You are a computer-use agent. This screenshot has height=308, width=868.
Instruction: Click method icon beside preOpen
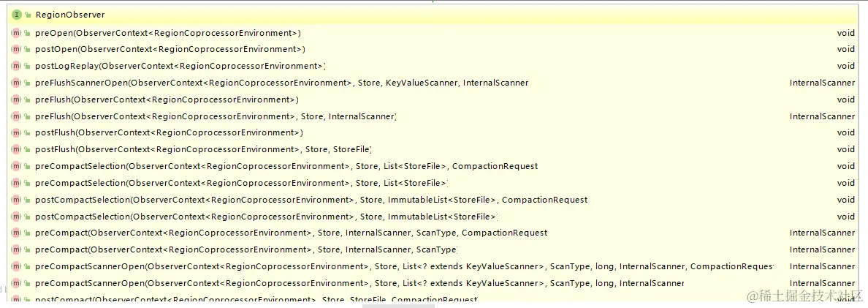pos(16,33)
